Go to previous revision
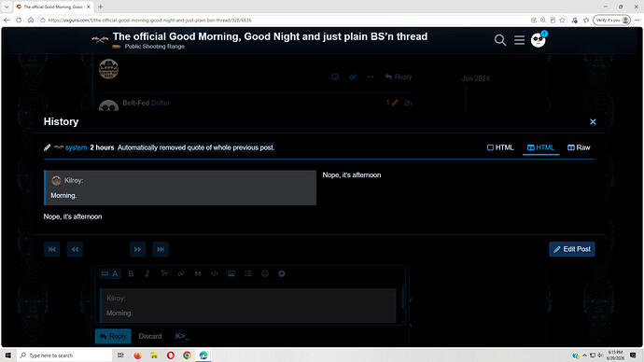The width and height of the screenshot is (644, 362). [x=75, y=249]
